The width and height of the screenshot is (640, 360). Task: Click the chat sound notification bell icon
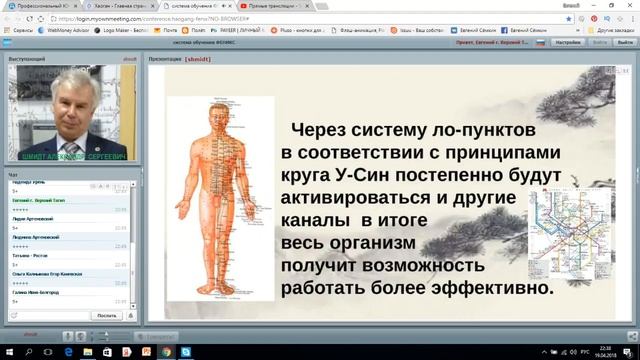[131, 316]
